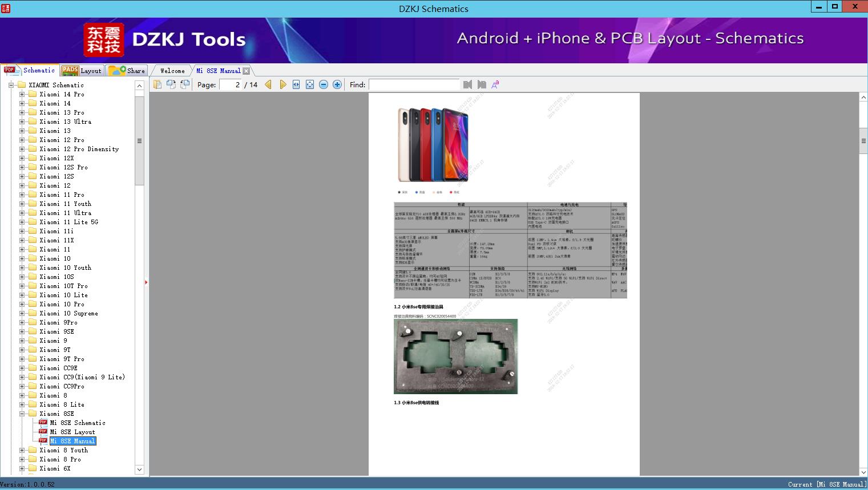The height and width of the screenshot is (490, 868).
Task: Go to next page arrow
Action: pos(283,84)
